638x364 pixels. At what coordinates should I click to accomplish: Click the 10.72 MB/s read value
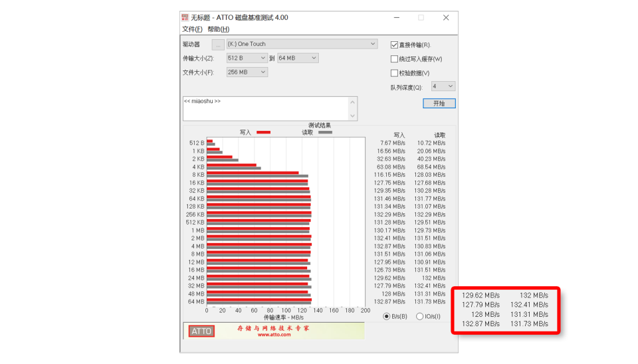point(431,143)
